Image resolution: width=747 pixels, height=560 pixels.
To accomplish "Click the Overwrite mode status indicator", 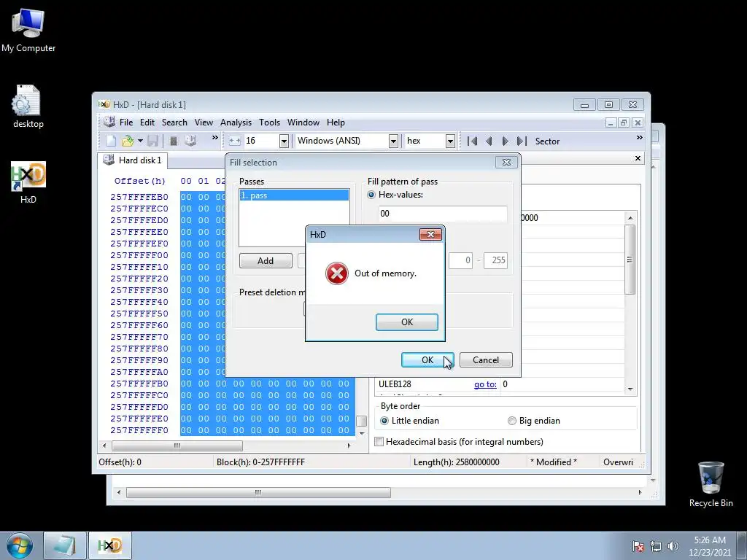I will pos(618,462).
